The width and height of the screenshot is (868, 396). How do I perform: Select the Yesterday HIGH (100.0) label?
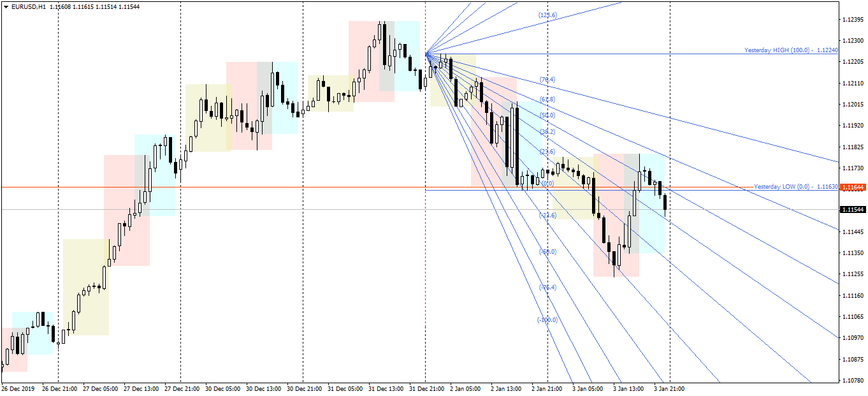(791, 50)
